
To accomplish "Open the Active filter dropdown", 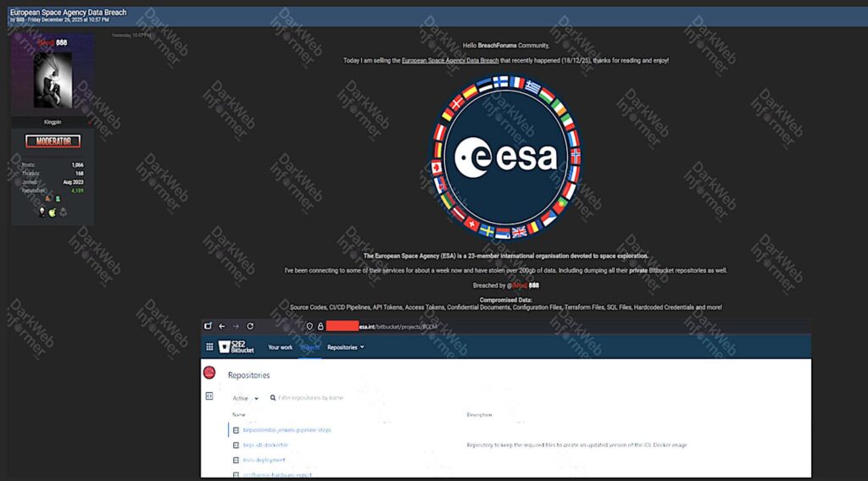I will (x=245, y=398).
